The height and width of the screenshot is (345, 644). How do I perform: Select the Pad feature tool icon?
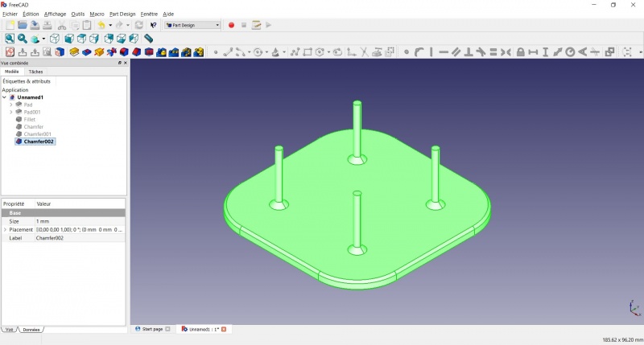74,52
